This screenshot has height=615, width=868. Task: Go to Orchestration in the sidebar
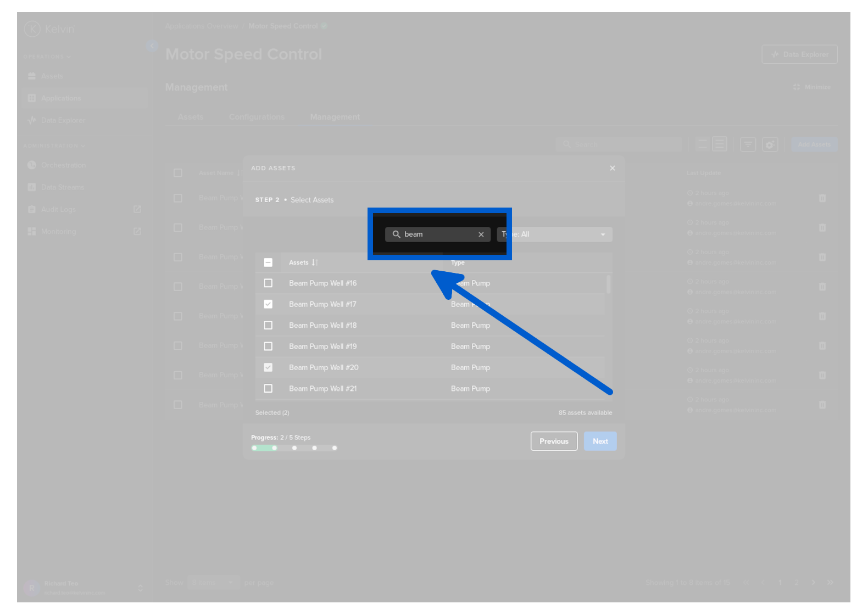pyautogui.click(x=63, y=165)
